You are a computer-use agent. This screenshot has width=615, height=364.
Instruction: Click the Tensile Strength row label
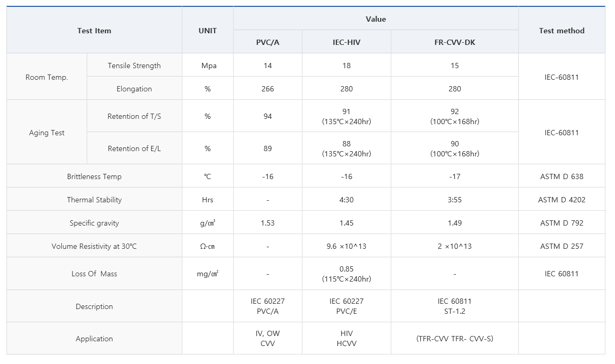(134, 66)
